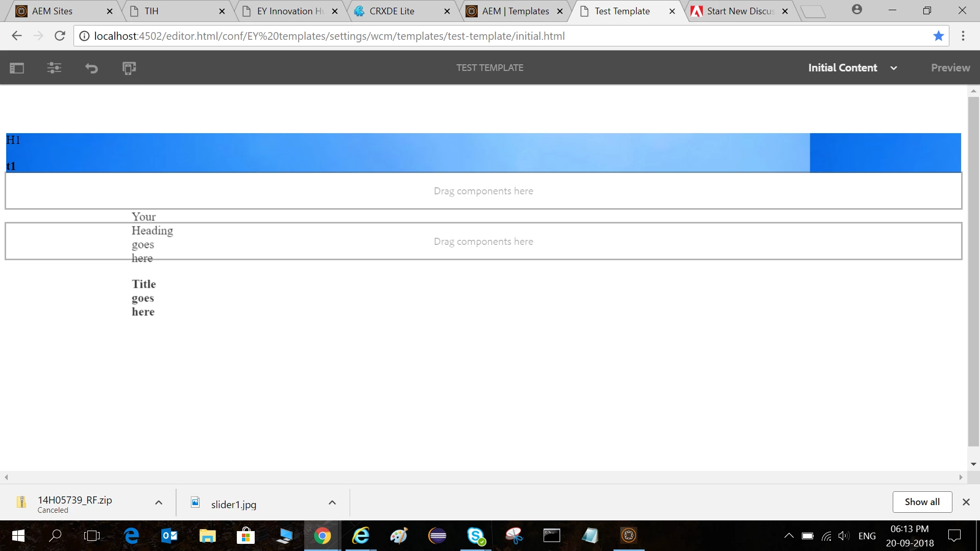Open the page information settings icon
Viewport: 980px width, 551px height.
pyautogui.click(x=54, y=68)
